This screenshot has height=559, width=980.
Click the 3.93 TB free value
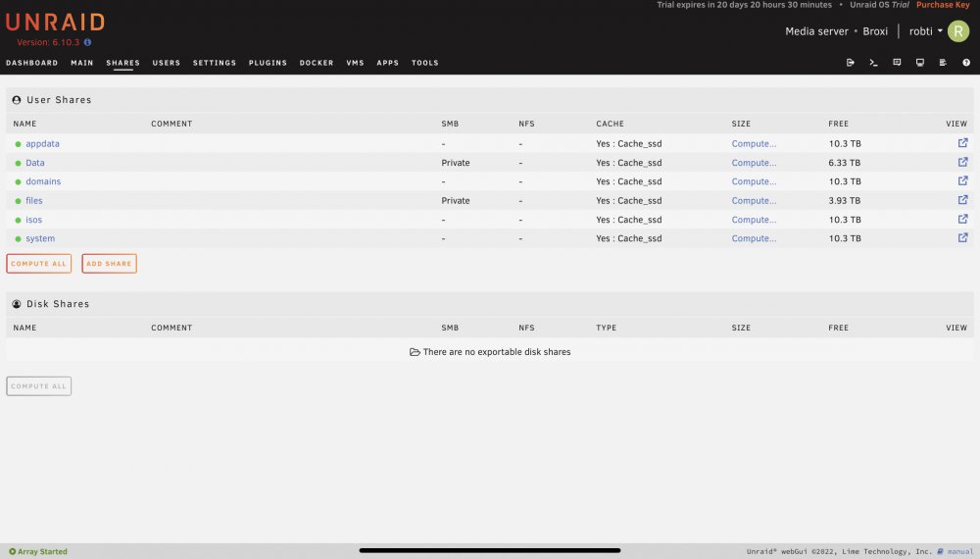845,201
